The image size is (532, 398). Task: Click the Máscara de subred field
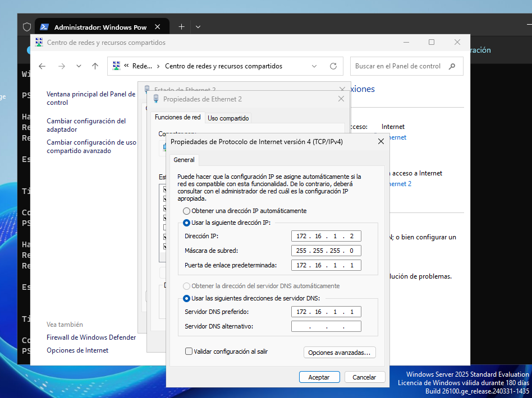(326, 251)
